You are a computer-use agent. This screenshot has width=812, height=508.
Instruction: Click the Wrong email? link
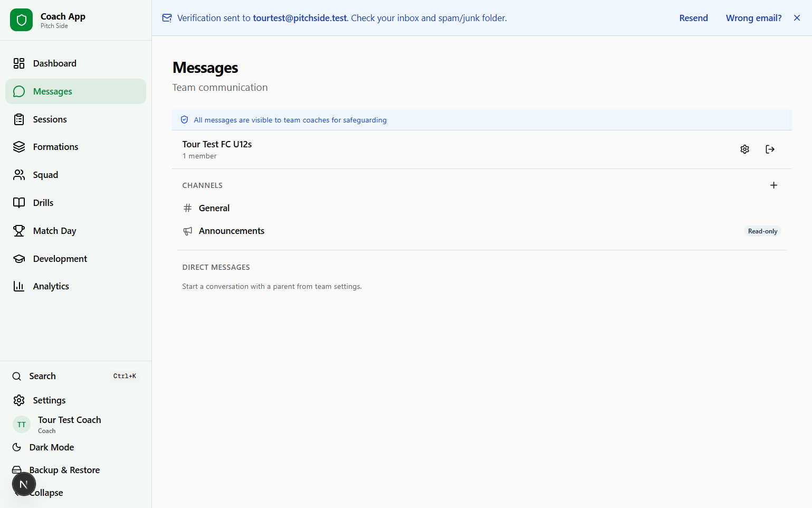(x=753, y=18)
